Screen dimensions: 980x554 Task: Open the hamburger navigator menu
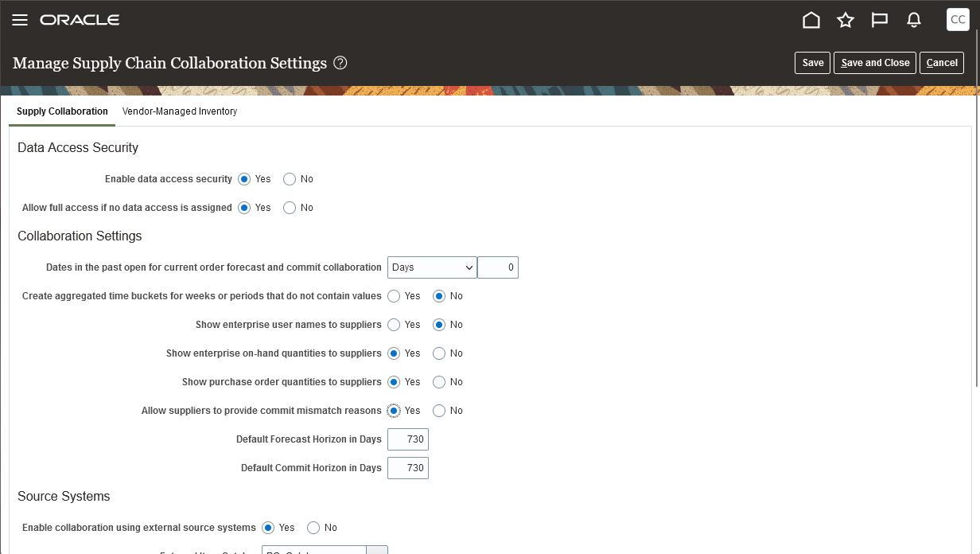pos(20,20)
